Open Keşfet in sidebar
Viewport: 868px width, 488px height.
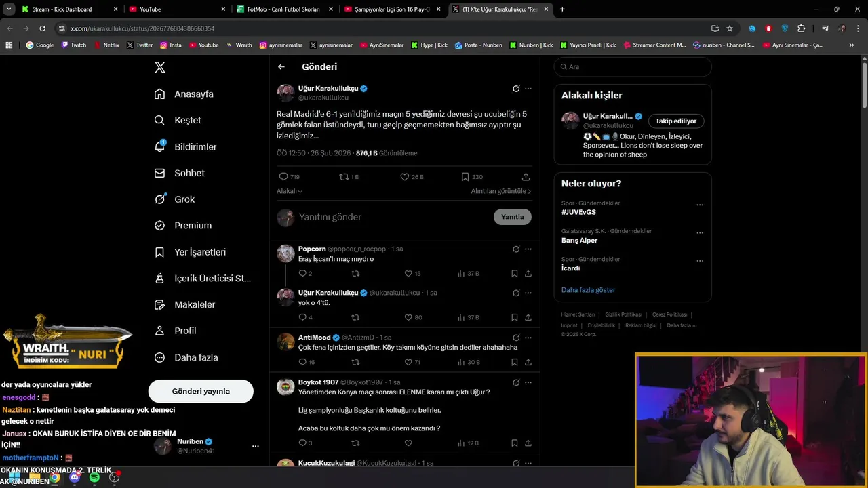(178, 120)
